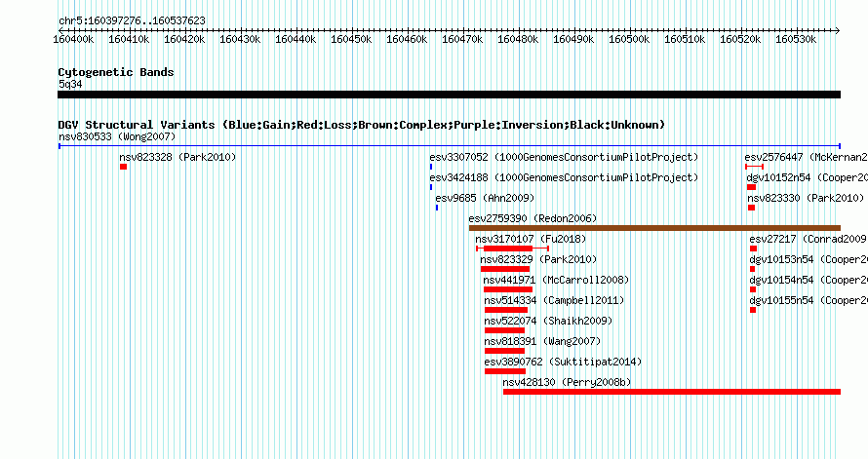Click the 160400k ruler tick label
Viewport: 868px width, 459px height.
point(73,39)
